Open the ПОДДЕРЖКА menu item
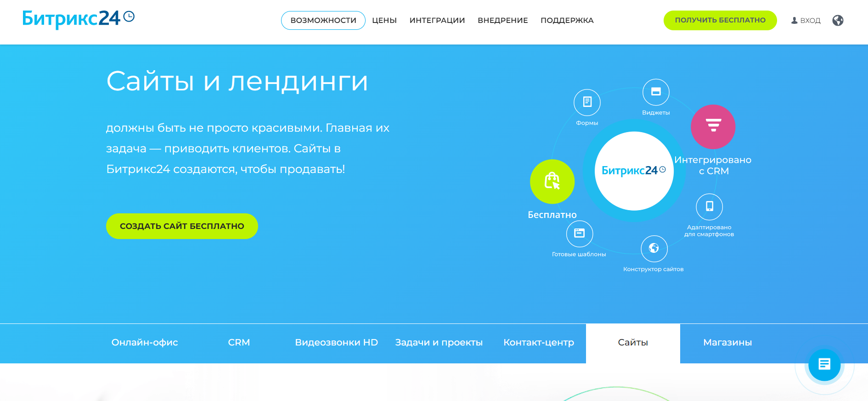 567,20
